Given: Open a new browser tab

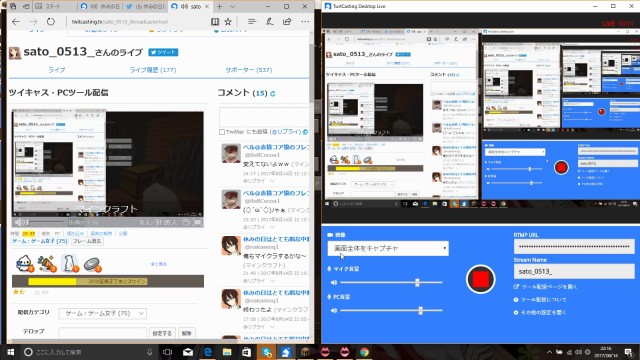Looking at the screenshot, I should point(220,7).
